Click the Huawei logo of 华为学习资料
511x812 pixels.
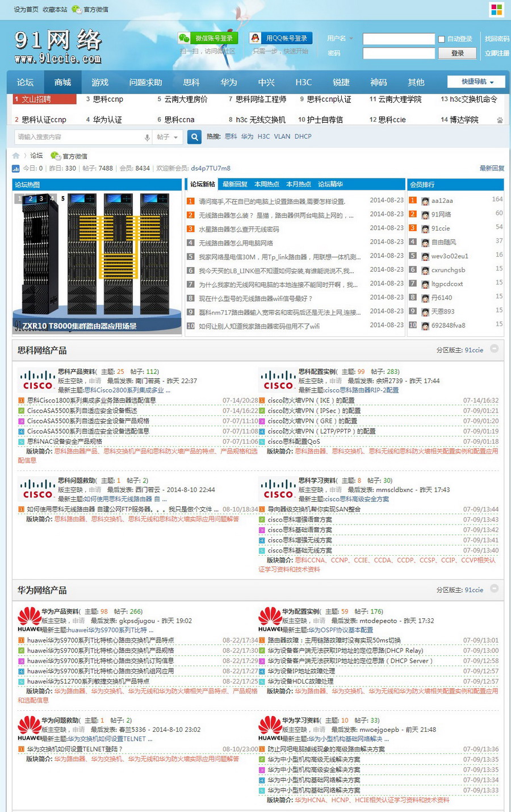point(270,728)
